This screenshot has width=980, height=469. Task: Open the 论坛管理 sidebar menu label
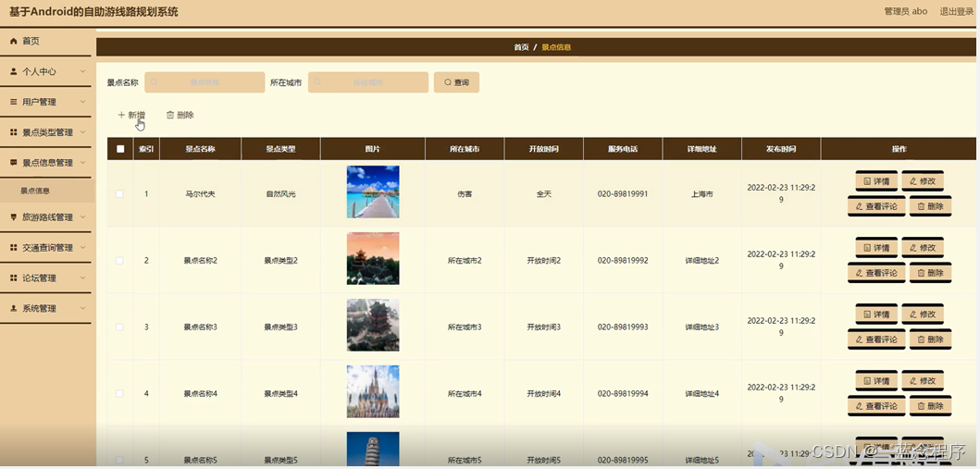click(40, 278)
